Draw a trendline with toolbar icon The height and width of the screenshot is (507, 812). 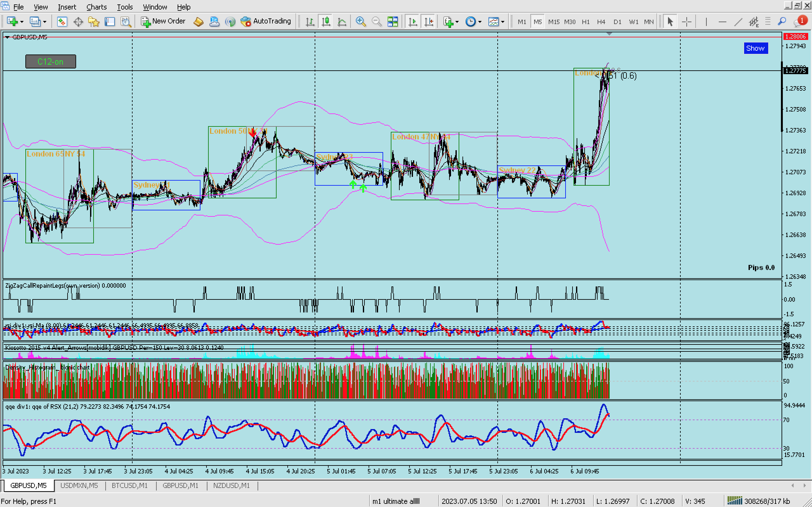(738, 22)
